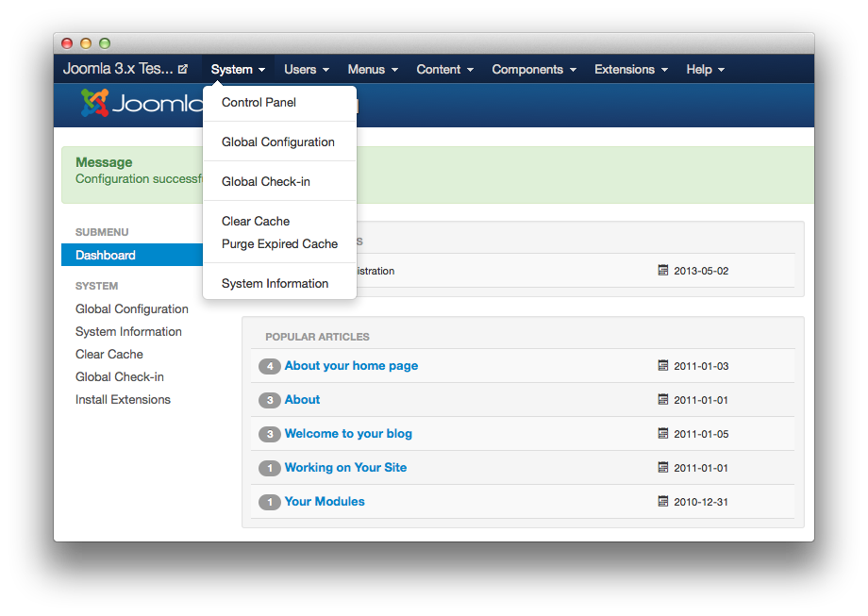Click Install Extensions in the sidebar
The height and width of the screenshot is (616, 868).
[x=123, y=400]
